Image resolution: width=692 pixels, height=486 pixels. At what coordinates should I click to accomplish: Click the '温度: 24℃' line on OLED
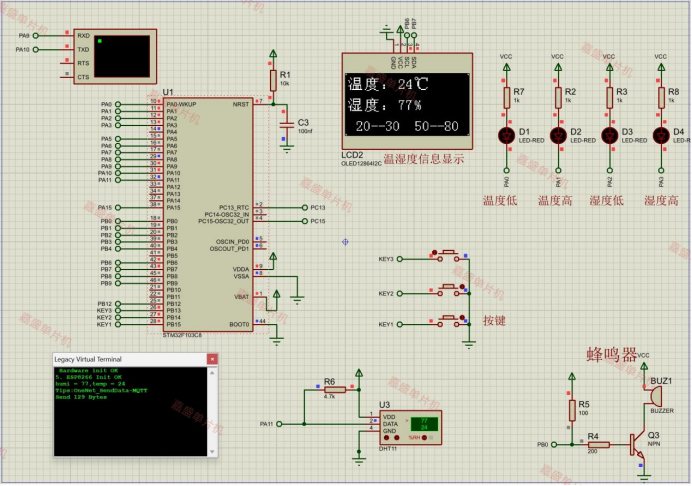(x=388, y=84)
